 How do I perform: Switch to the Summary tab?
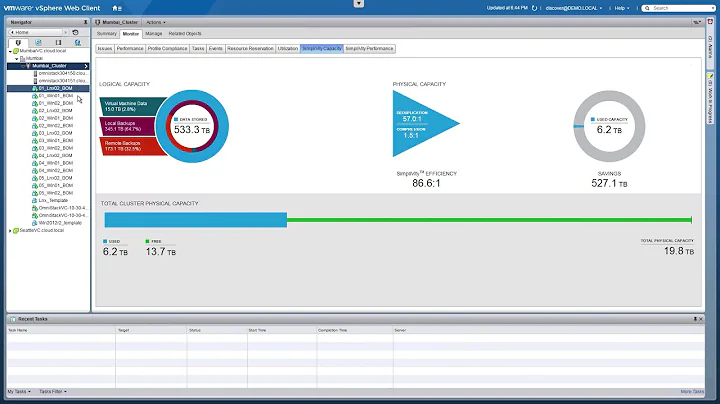tap(107, 34)
